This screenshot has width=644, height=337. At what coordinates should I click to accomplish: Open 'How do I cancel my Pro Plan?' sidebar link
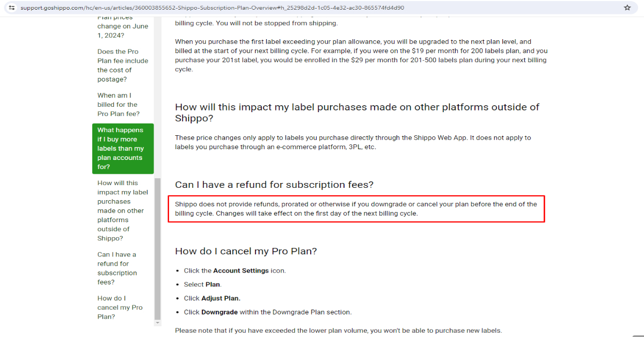coord(120,307)
